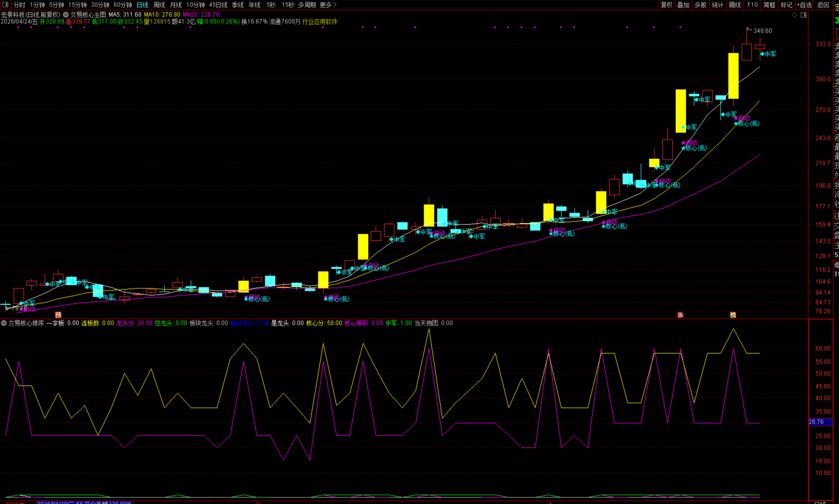Image resolution: width=839 pixels, height=504 pixels.
Task: Toggle the right sidebar panel icon
Action: coord(803,15)
